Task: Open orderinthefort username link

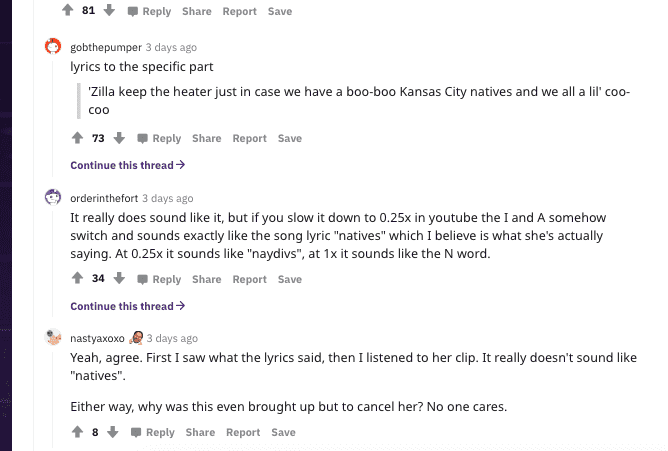Action: (103, 198)
